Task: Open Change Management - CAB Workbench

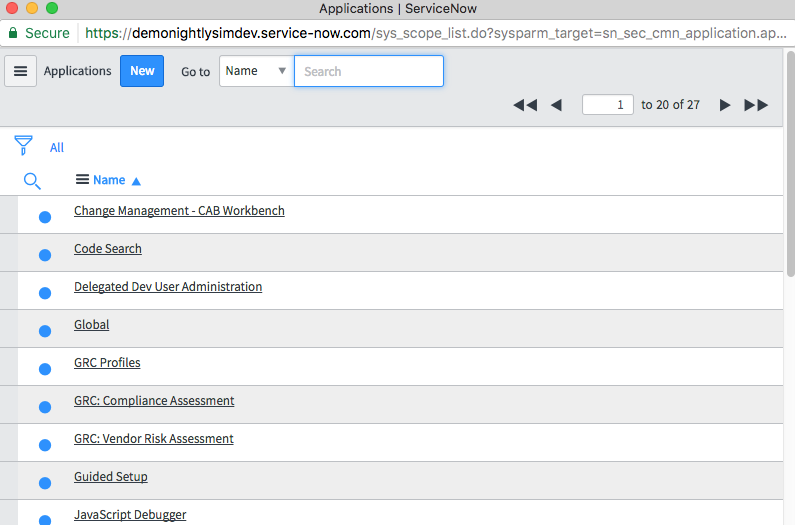Action: 179,211
